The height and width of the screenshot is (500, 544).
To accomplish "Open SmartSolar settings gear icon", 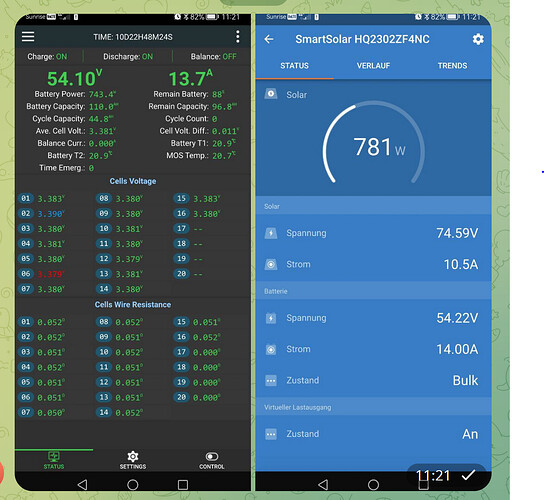I will [x=478, y=39].
